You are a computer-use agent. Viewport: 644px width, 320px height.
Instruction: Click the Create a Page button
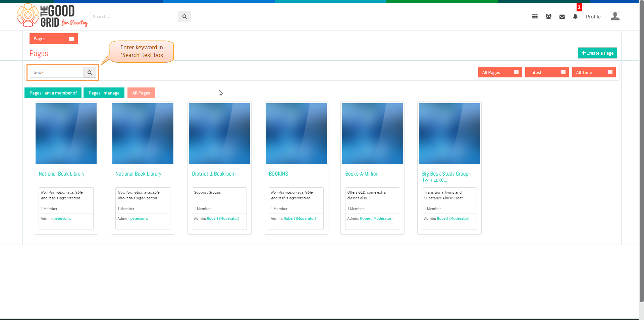point(597,53)
